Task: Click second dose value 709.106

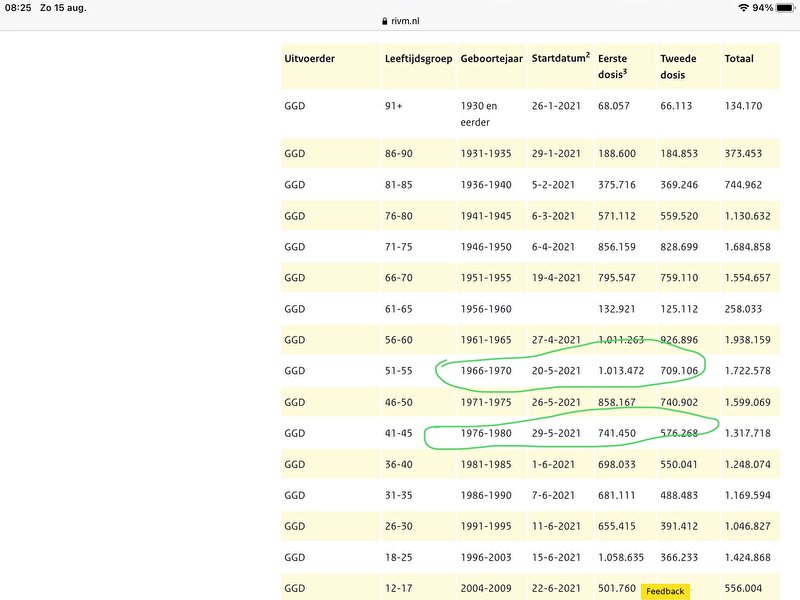Action: coord(679,371)
